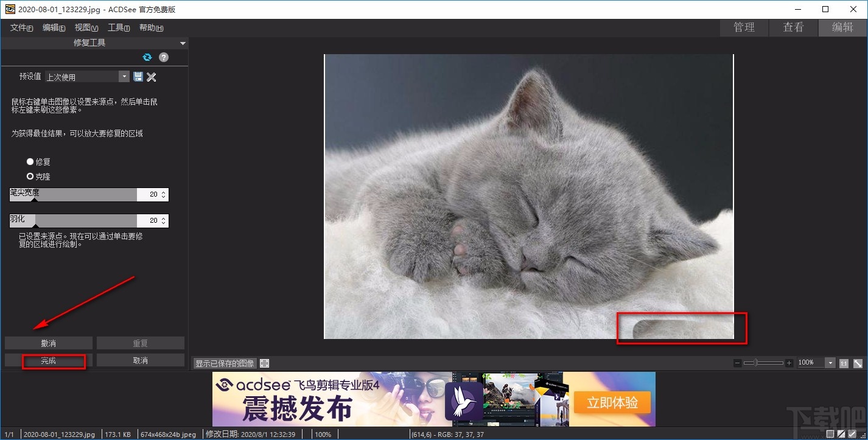
Task: Click the full screen icon beside 显示已保存的图像
Action: pyautogui.click(x=264, y=363)
